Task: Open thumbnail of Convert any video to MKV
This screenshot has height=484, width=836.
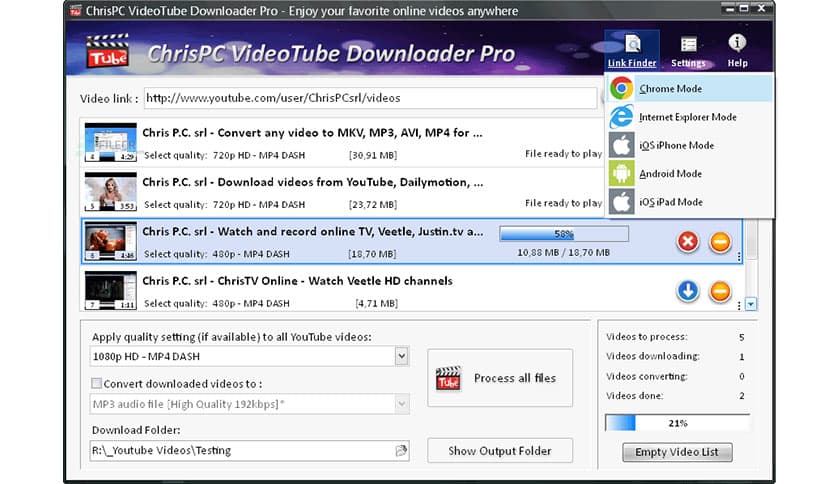Action: pyautogui.click(x=110, y=142)
